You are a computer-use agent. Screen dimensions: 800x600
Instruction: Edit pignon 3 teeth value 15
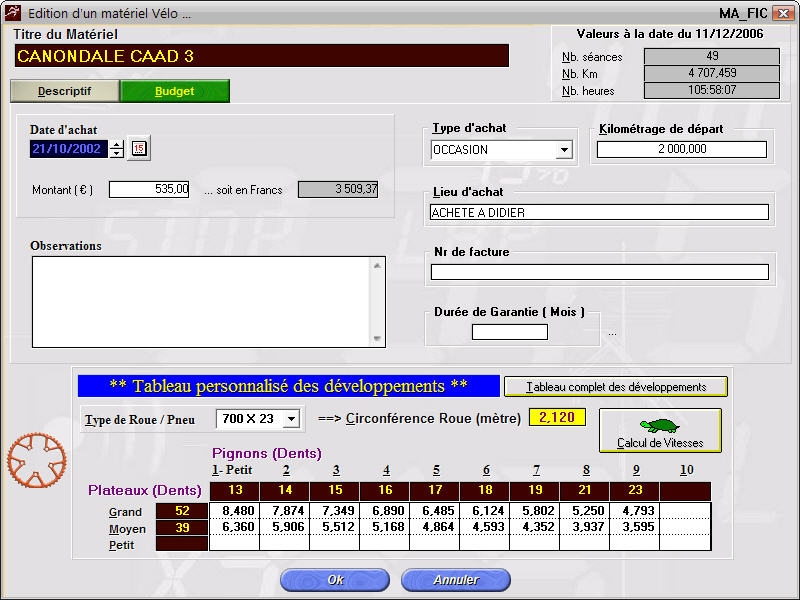coord(335,490)
